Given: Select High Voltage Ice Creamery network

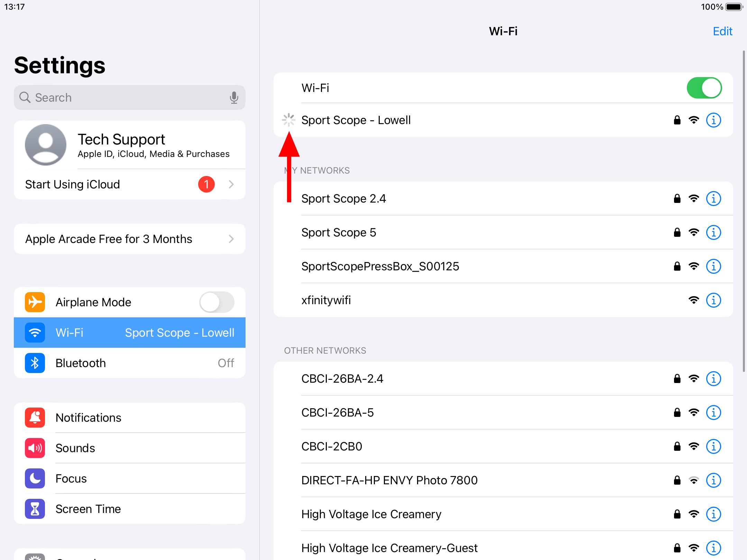Looking at the screenshot, I should [x=503, y=514].
